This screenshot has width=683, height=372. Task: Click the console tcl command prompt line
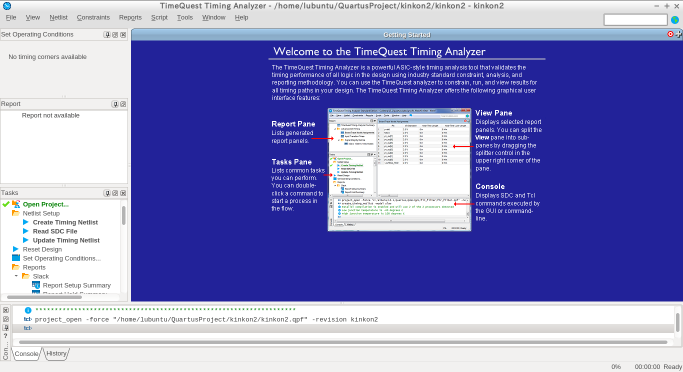click(x=344, y=328)
